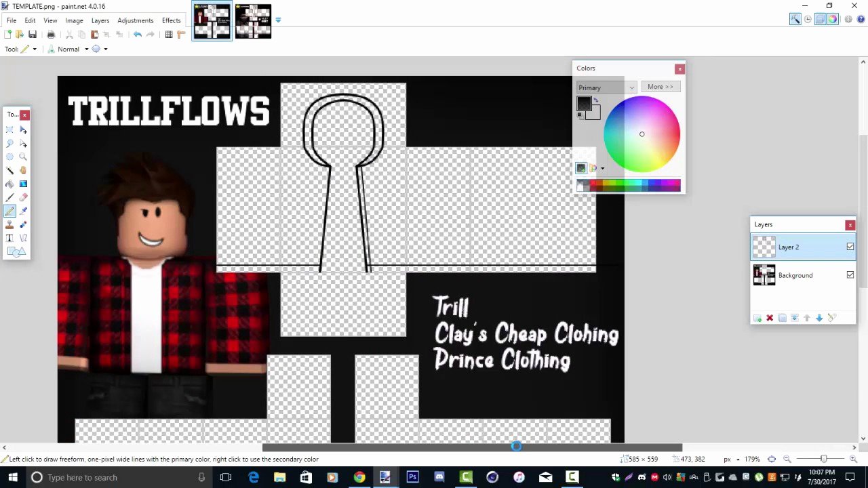Toggle Layer 2 visibility checkbox
The width and height of the screenshot is (868, 488).
coord(850,247)
